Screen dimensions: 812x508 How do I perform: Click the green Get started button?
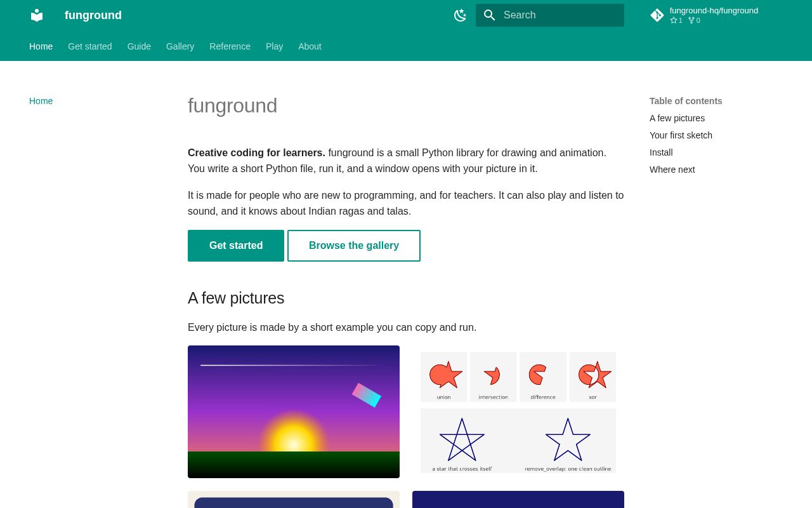[x=236, y=246]
